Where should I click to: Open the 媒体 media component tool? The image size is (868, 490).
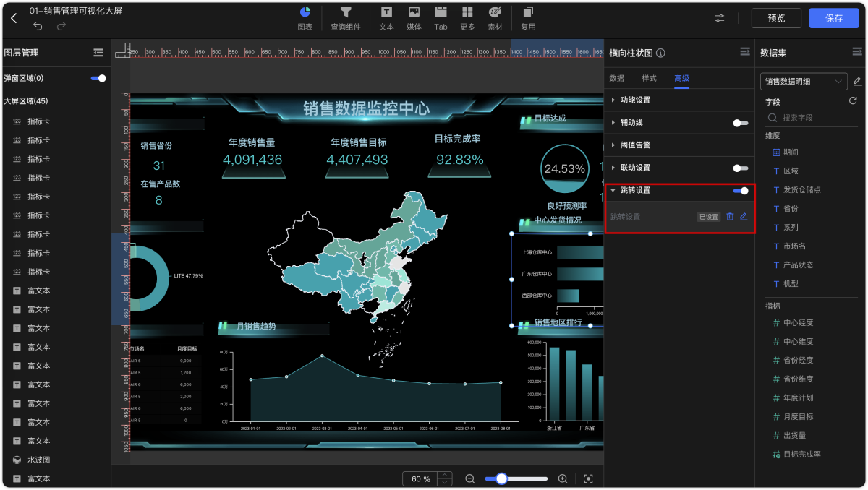414,18
